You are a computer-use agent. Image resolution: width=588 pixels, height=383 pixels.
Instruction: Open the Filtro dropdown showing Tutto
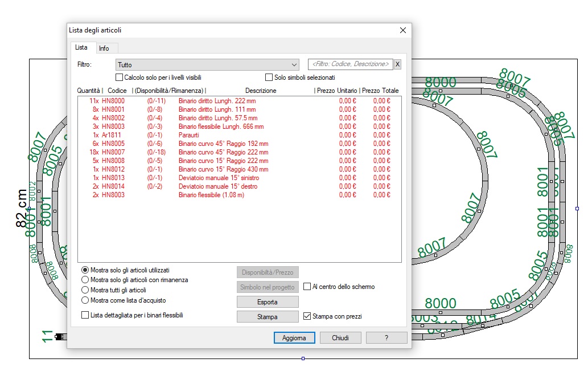[x=207, y=65]
